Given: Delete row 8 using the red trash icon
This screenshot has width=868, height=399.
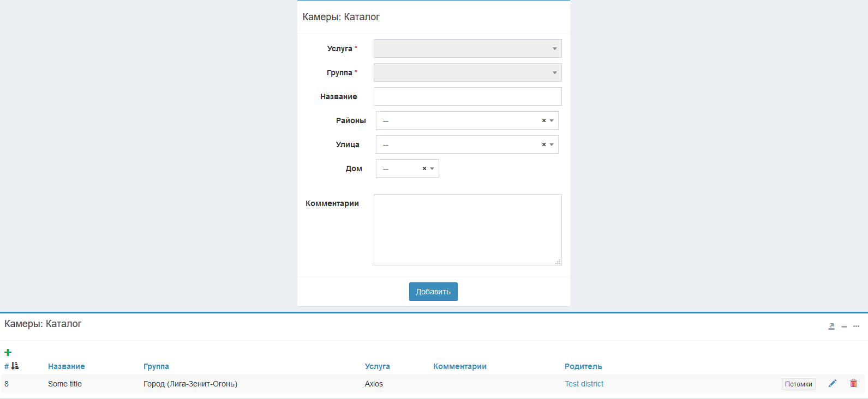Looking at the screenshot, I should [x=853, y=384].
